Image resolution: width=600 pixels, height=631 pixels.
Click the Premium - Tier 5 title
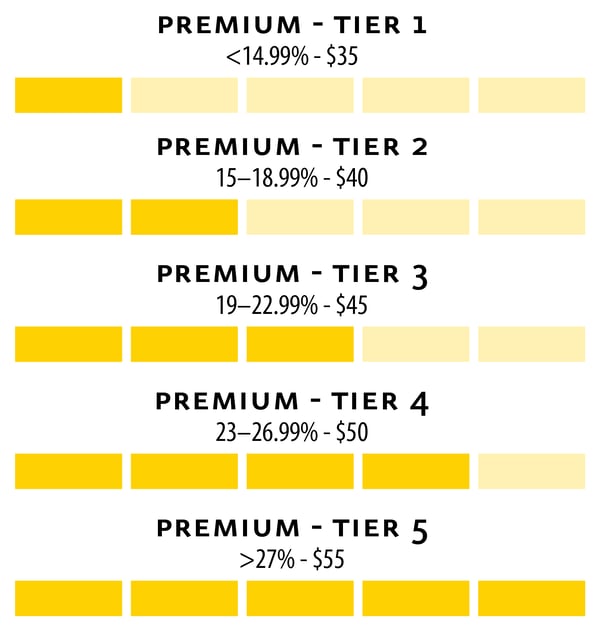click(292, 529)
